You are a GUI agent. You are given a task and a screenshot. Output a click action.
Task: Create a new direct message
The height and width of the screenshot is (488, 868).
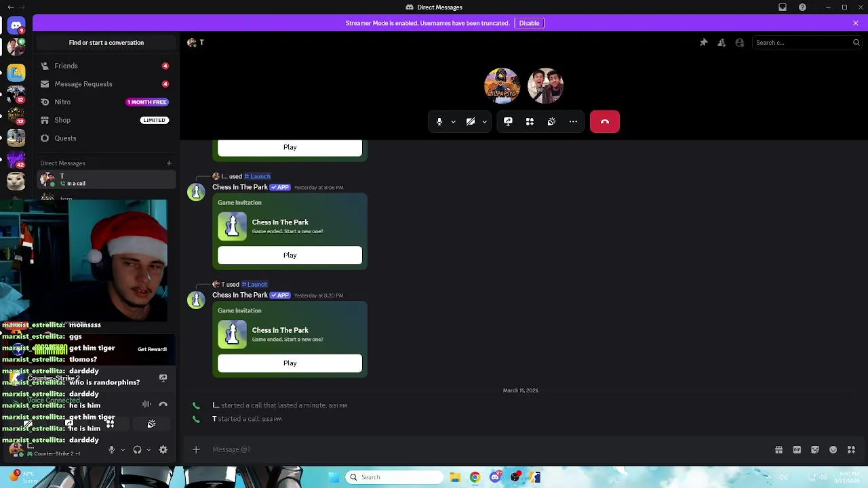169,163
